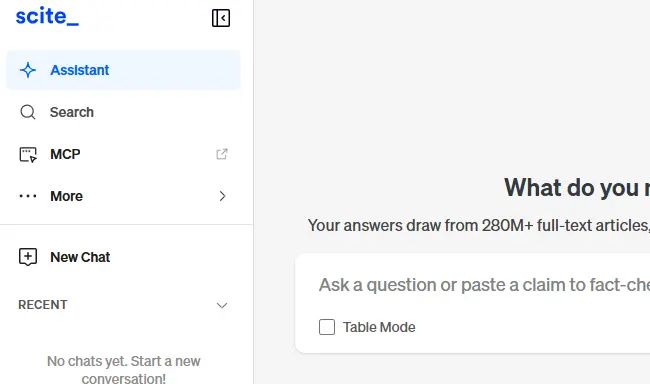Click the scite_ logo
Viewport: 650px width, 384px height.
pyautogui.click(x=47, y=17)
